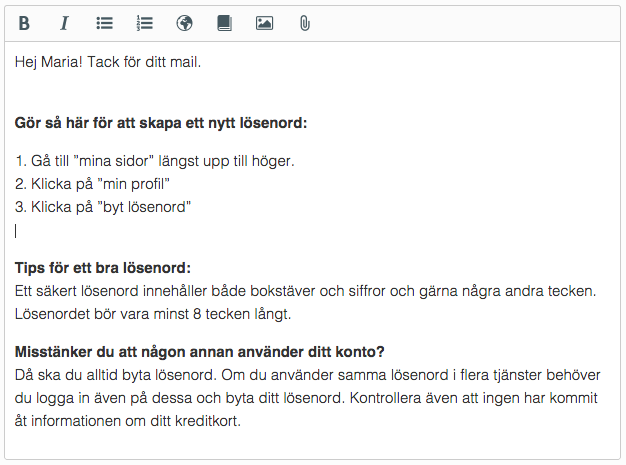Viewport: 626px width, 465px height.
Task: Toggle italic formatting
Action: (x=65, y=23)
